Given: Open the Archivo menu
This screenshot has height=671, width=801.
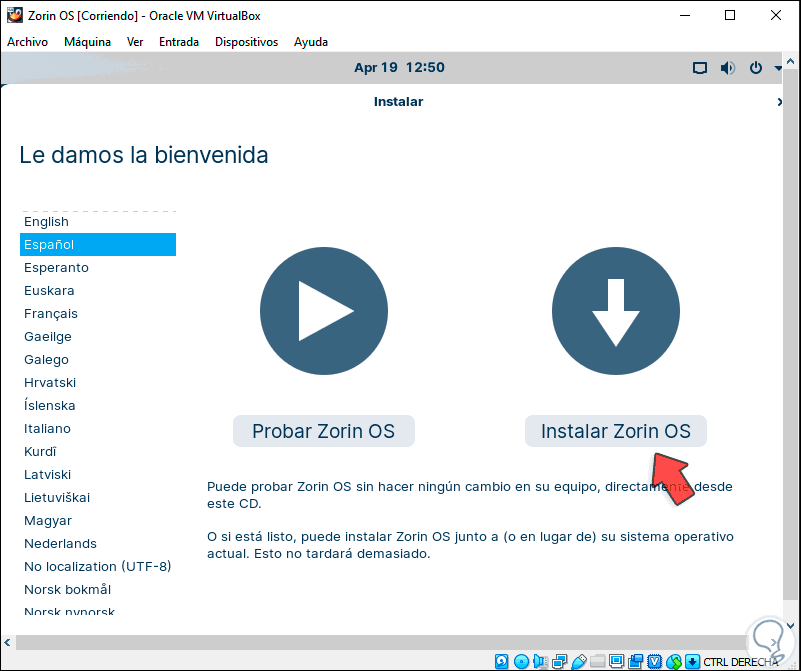Looking at the screenshot, I should pyautogui.click(x=28, y=42).
